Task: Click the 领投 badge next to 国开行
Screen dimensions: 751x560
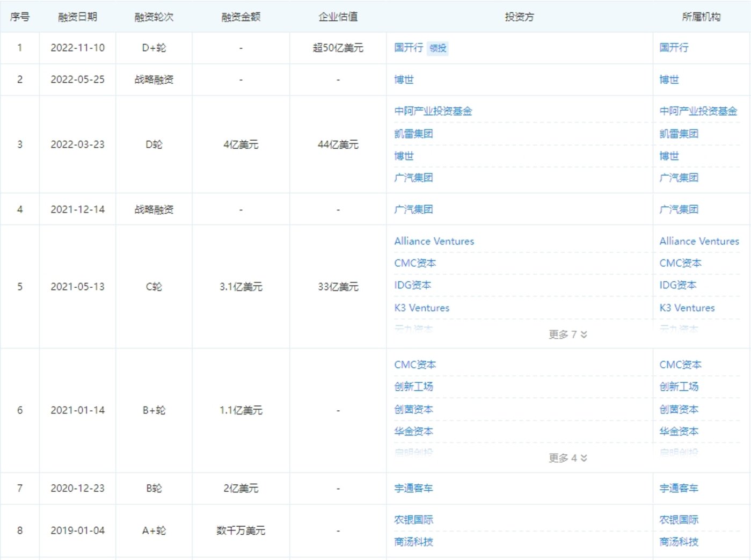Action: [438, 48]
